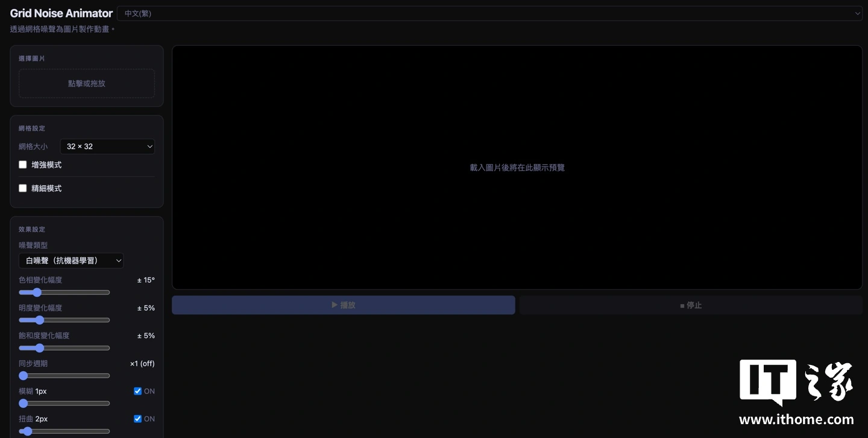Click the Grid Noise Animator title
This screenshot has height=438, width=868.
[61, 13]
